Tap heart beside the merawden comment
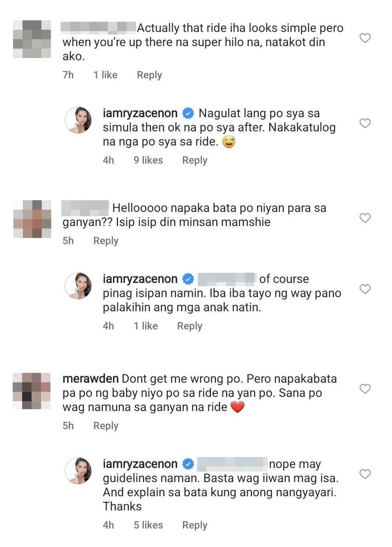This screenshot has width=392, height=547. pyautogui.click(x=365, y=389)
